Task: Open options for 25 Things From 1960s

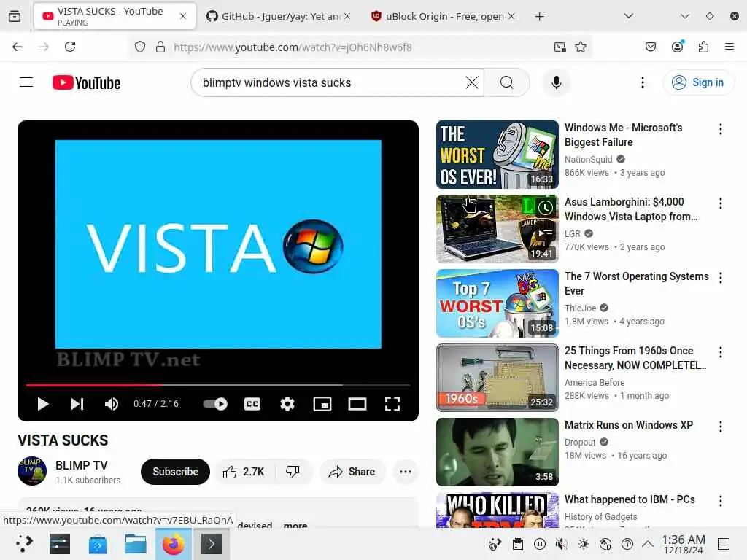Action: 720,352
